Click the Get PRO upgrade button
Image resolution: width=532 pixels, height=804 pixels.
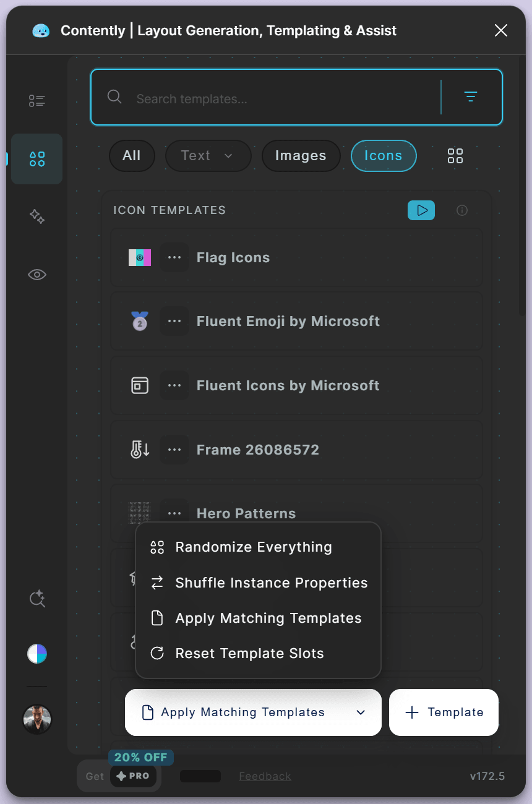(119, 776)
